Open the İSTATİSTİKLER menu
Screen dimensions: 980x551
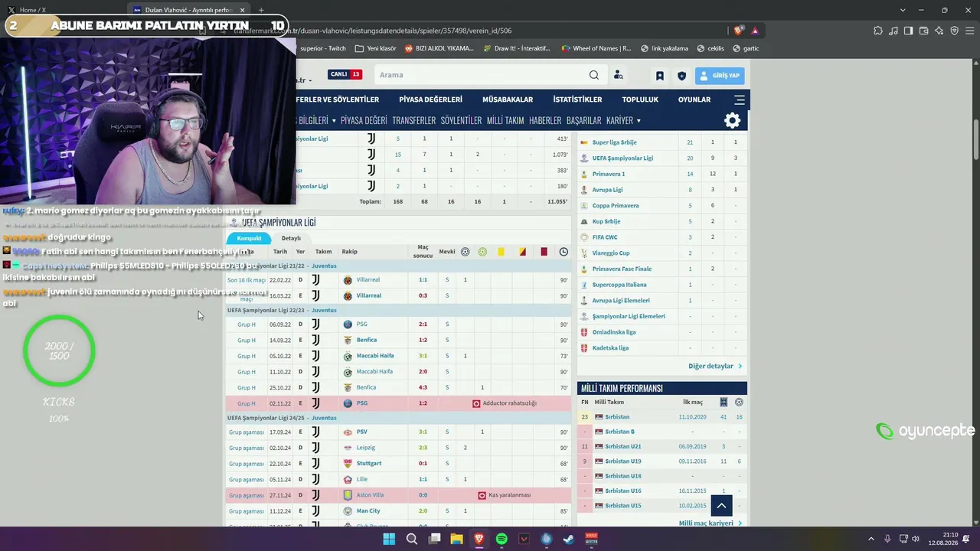point(577,99)
